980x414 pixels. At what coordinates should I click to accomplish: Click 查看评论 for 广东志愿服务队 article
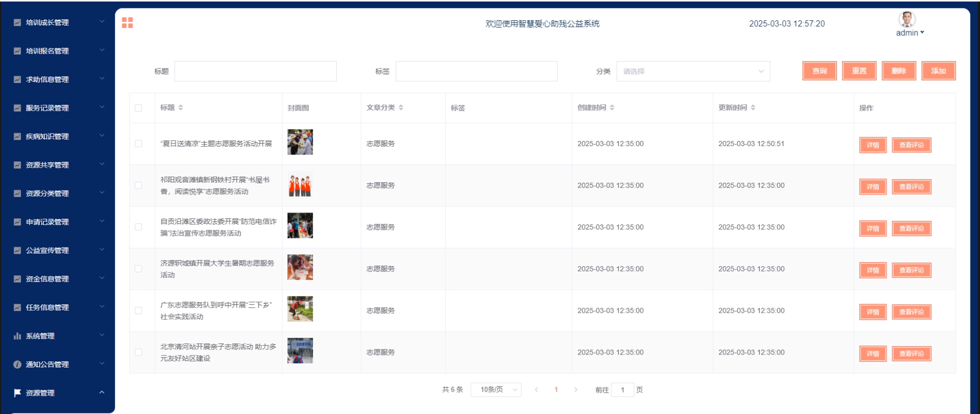tap(912, 312)
